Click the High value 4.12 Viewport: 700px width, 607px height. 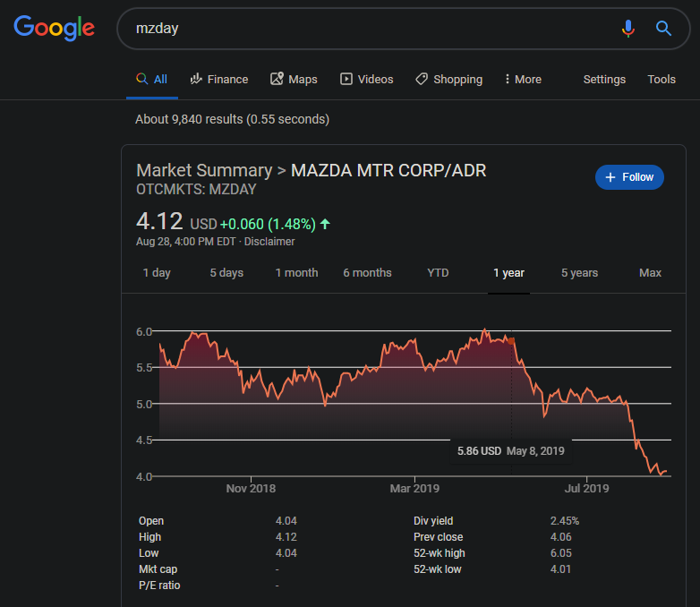(286, 537)
